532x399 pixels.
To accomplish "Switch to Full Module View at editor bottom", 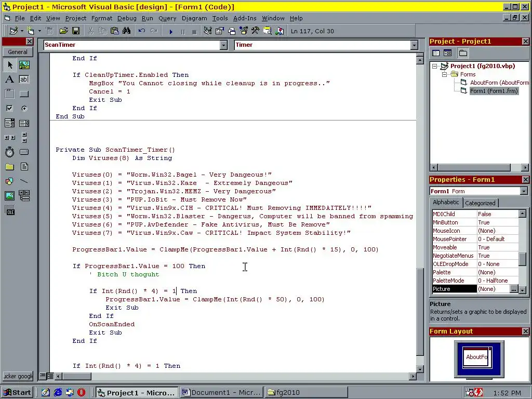I will coord(50,376).
